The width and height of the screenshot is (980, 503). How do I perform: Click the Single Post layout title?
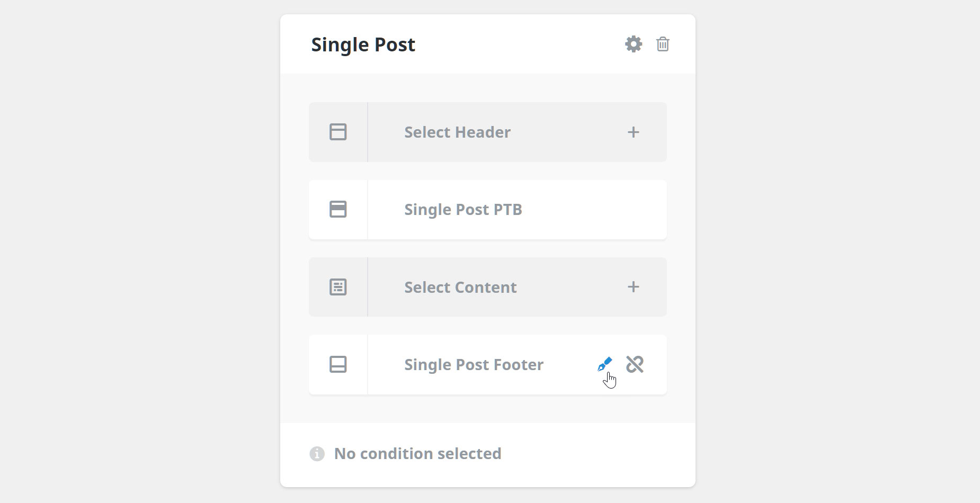coord(363,44)
